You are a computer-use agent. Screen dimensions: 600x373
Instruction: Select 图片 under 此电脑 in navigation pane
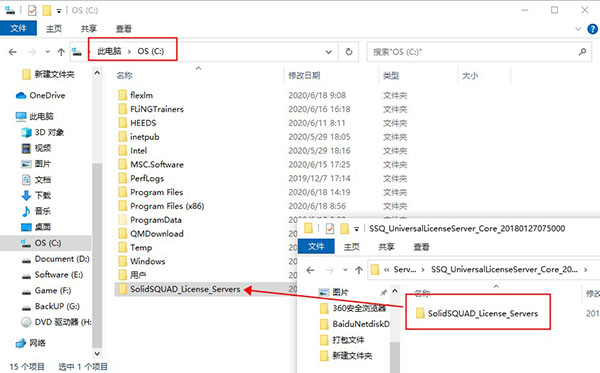36,164
